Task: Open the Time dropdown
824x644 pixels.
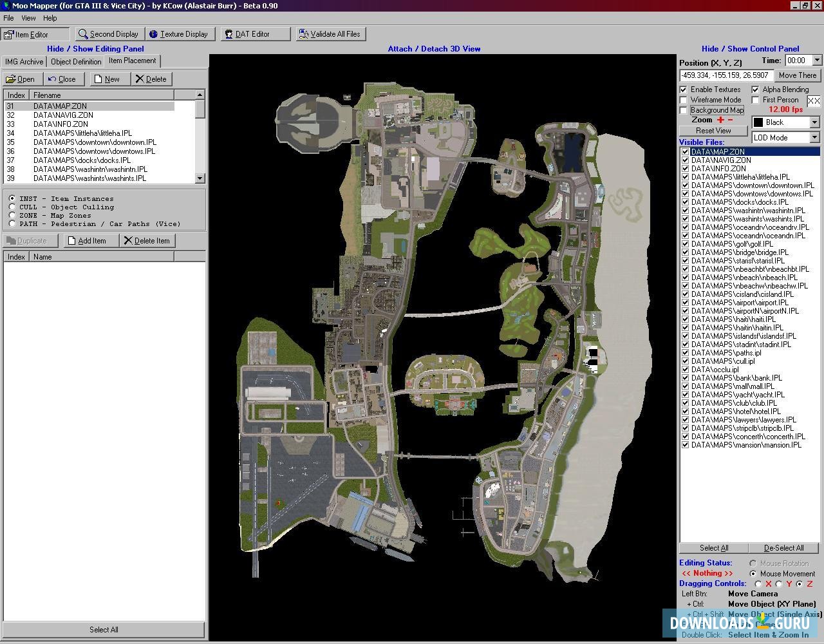Action: click(816, 60)
